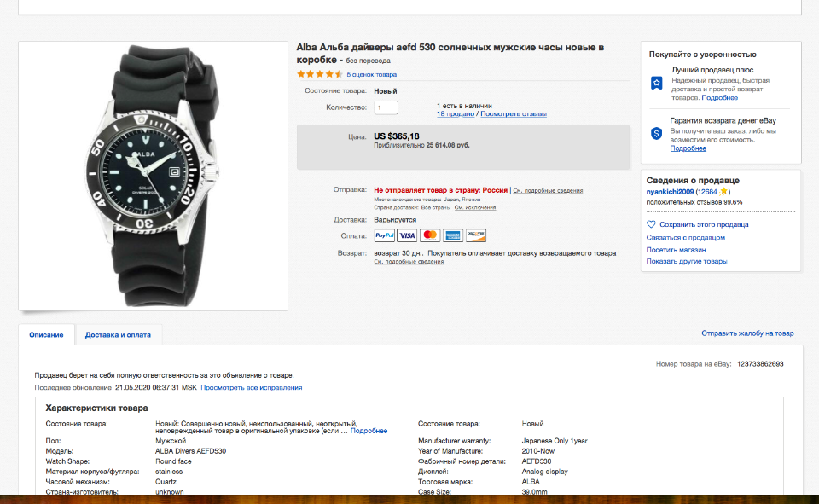Viewport: 819px width, 504px height.
Task: Click the heart icon to save seller
Action: click(652, 224)
